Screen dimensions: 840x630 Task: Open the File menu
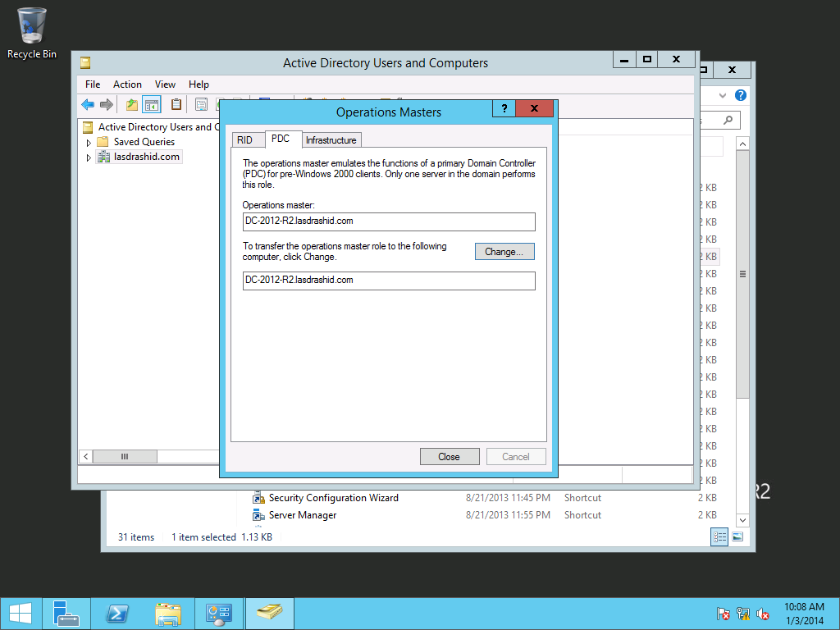coord(93,84)
